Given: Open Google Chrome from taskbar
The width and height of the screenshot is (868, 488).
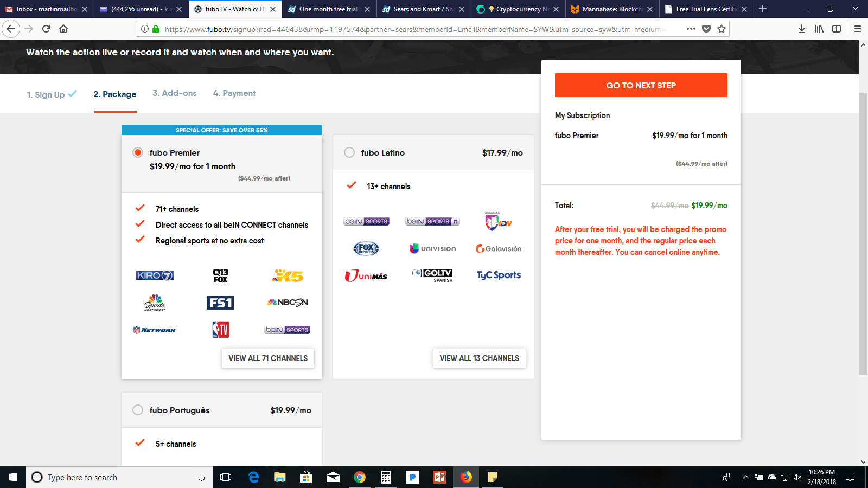Looking at the screenshot, I should tap(360, 477).
